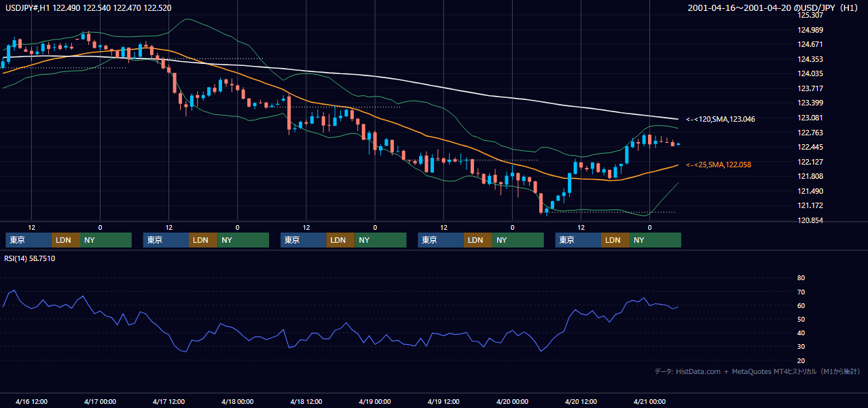Click the 4/21 00:00 time label
Viewport: 868px width, 408px height.
click(x=649, y=401)
